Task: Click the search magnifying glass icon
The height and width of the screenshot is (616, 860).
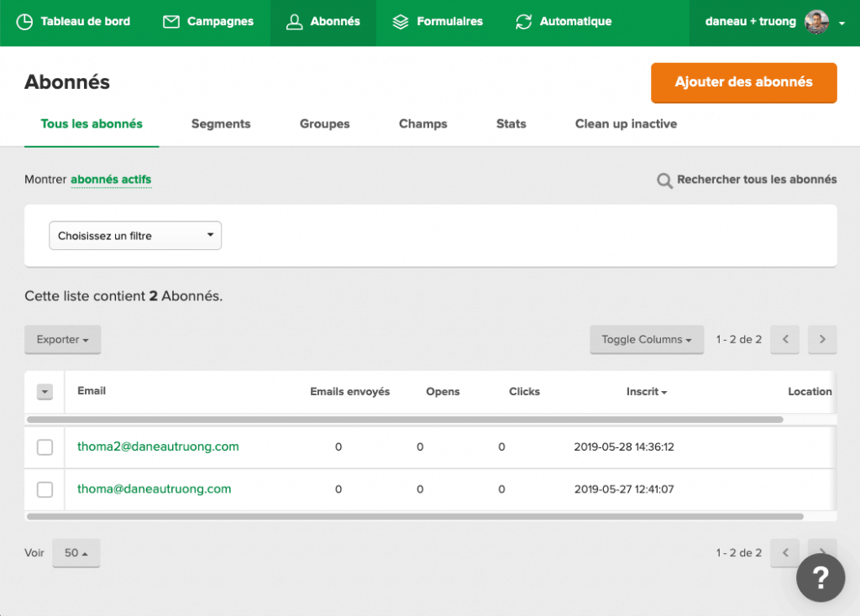Action: (x=664, y=180)
